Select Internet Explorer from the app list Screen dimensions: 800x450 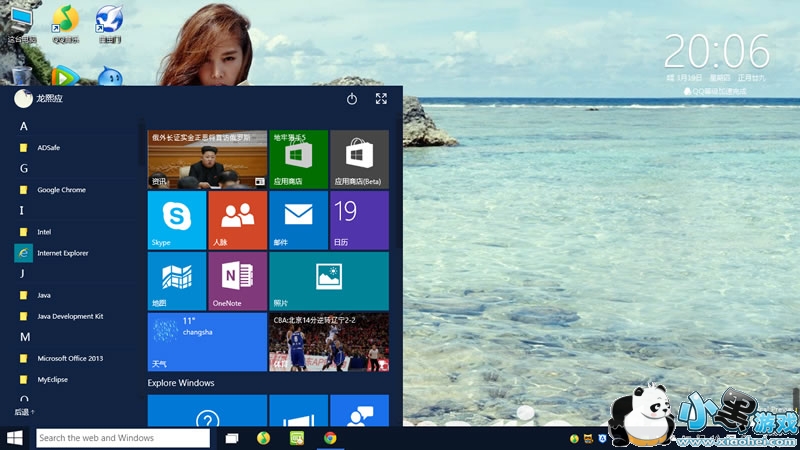pyautogui.click(x=62, y=253)
